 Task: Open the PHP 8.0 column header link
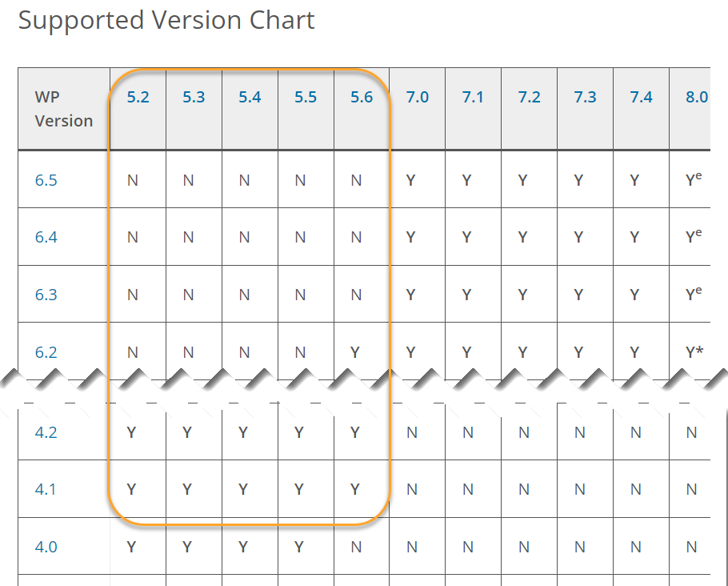point(697,97)
